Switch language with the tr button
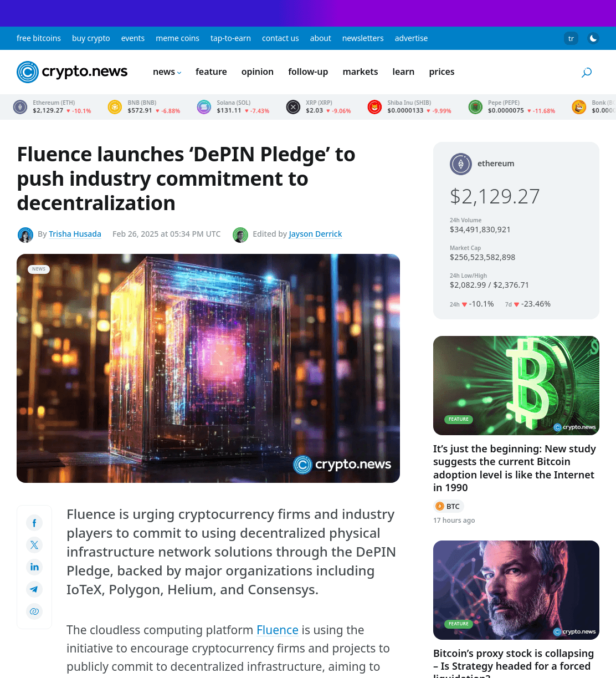This screenshot has height=678, width=616. 571,38
